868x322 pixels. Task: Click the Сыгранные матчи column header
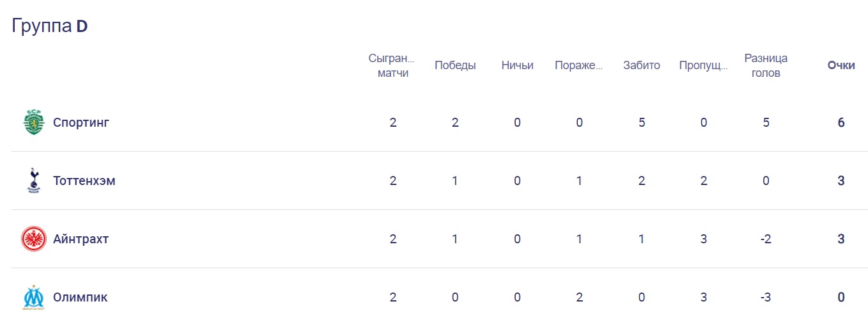tap(392, 65)
